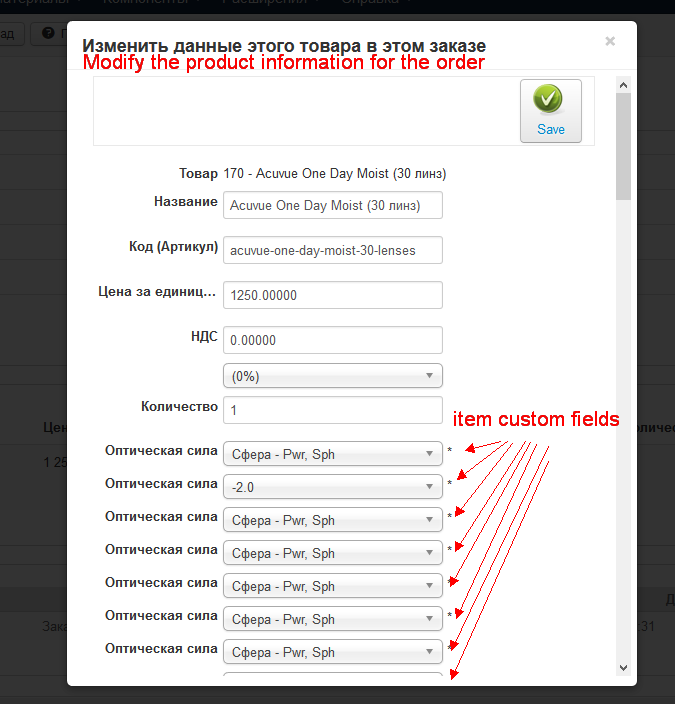Open the -2.0 optical power dropdown
This screenshot has width=675, height=704.
pos(333,487)
